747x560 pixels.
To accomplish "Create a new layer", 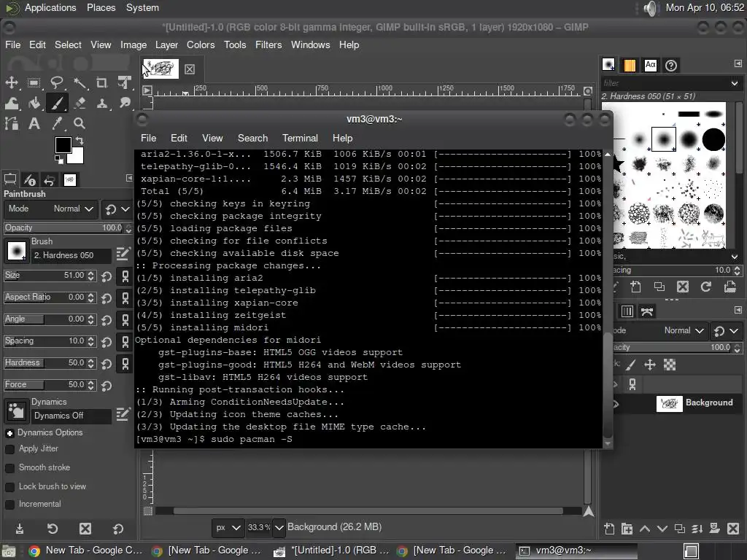I will pyautogui.click(x=609, y=529).
